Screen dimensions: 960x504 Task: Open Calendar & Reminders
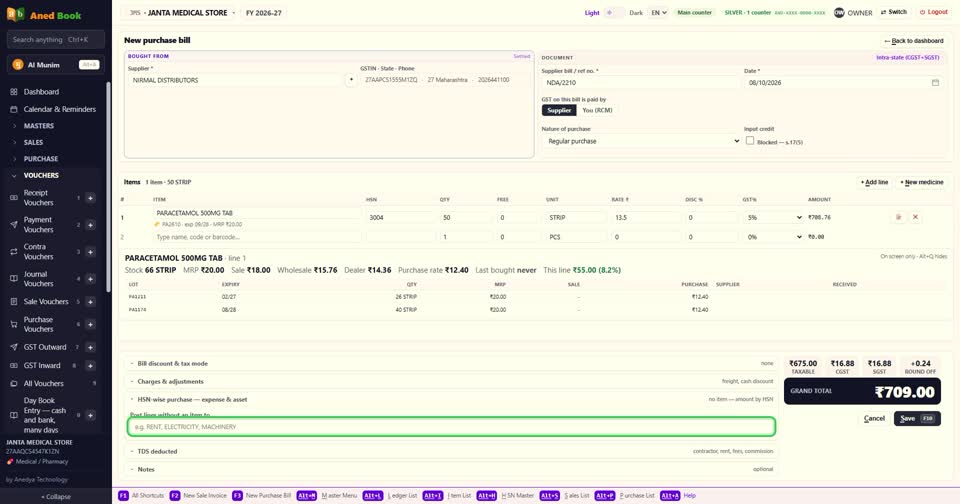(59, 109)
